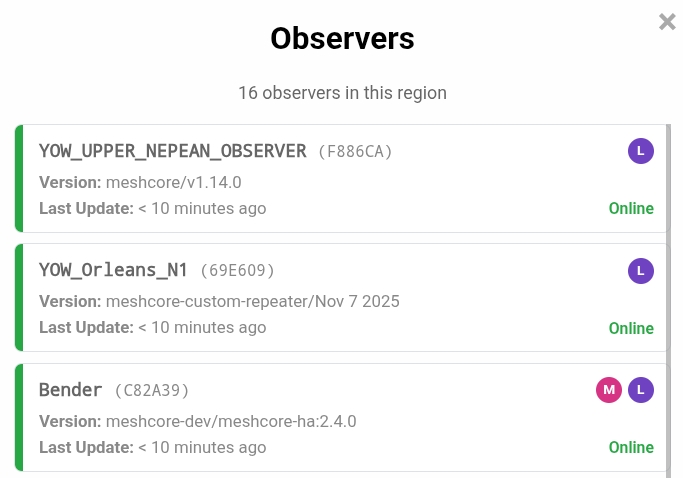Open the YOW_Orleans_N1 observer name

(x=114, y=270)
